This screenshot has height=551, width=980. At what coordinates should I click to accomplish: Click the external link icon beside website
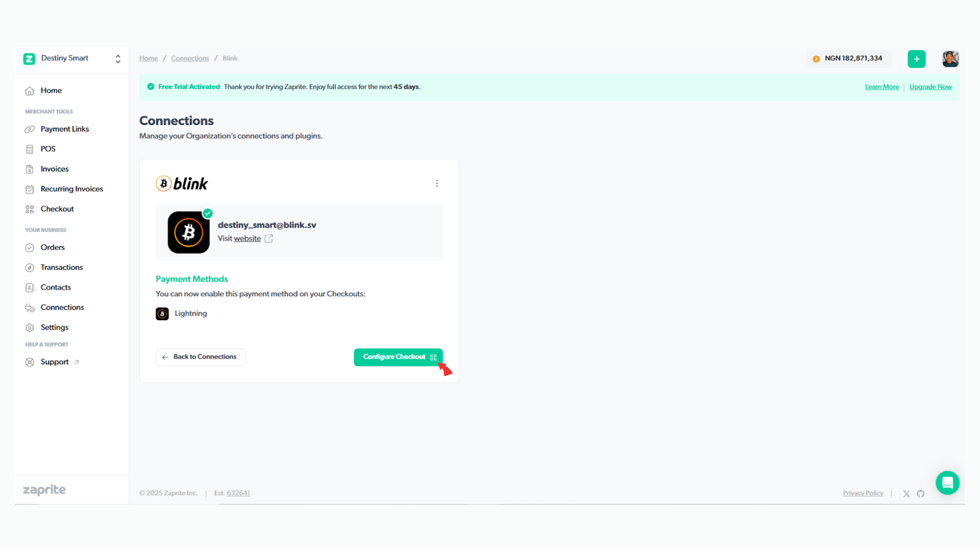268,239
